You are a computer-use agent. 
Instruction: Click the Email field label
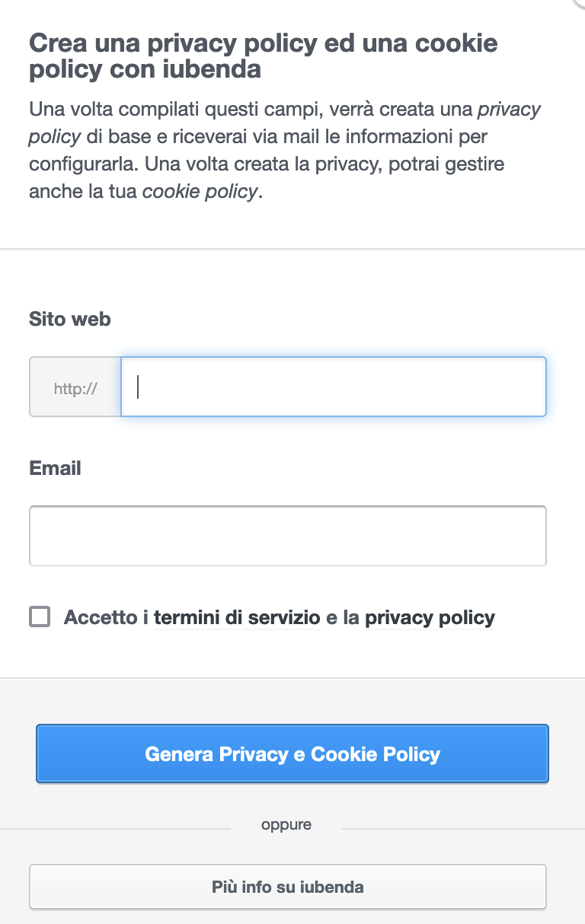pos(55,467)
